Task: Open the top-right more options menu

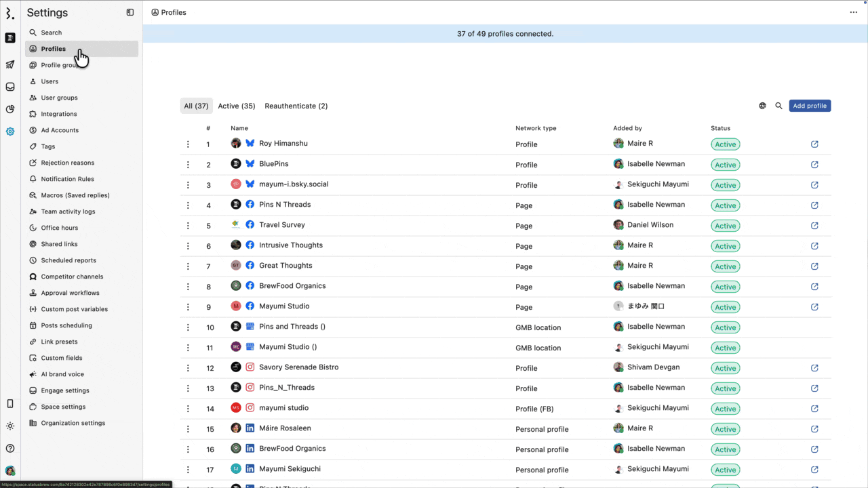Action: tap(853, 12)
